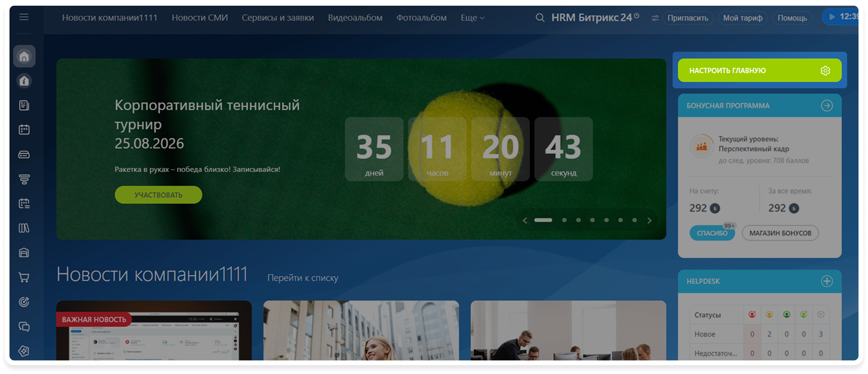Open the arrow icon in Бонусная программа header
Image resolution: width=868 pixels, height=374 pixels.
click(827, 105)
